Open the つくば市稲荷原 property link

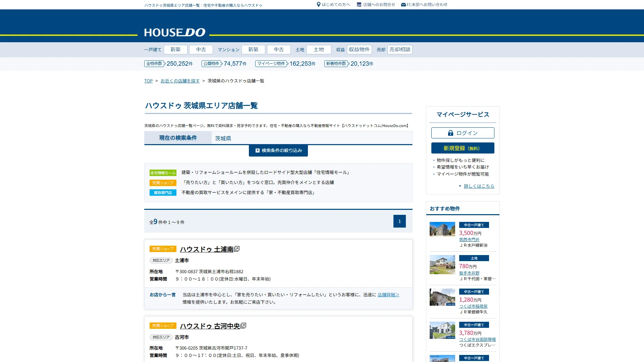[x=473, y=306]
